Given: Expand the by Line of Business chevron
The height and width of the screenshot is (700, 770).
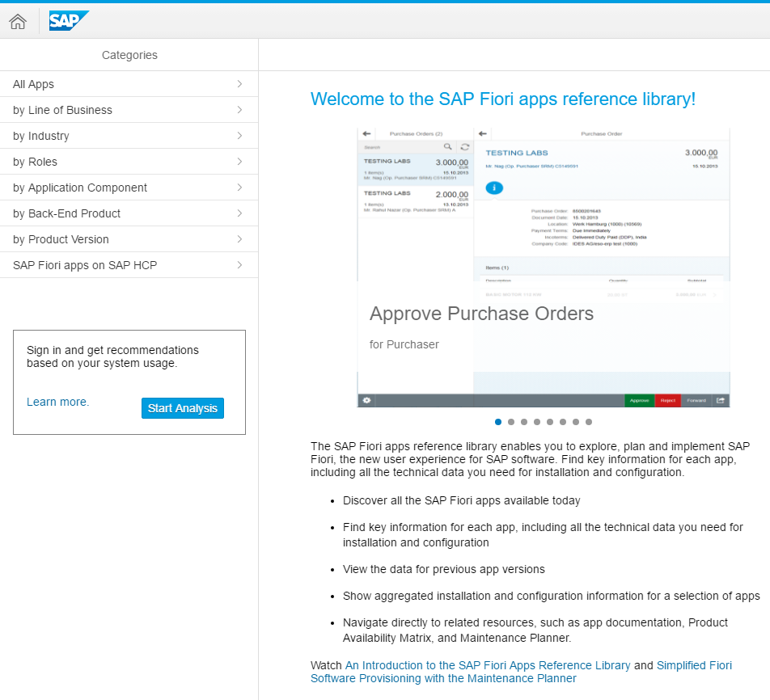Looking at the screenshot, I should point(239,110).
